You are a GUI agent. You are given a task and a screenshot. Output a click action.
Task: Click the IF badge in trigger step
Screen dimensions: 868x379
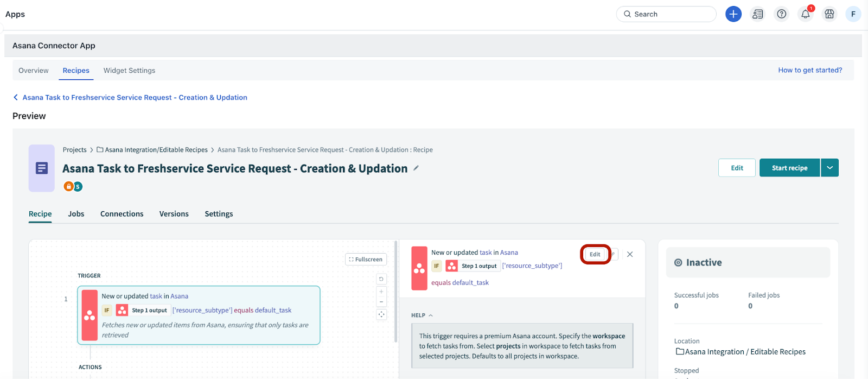tap(107, 311)
